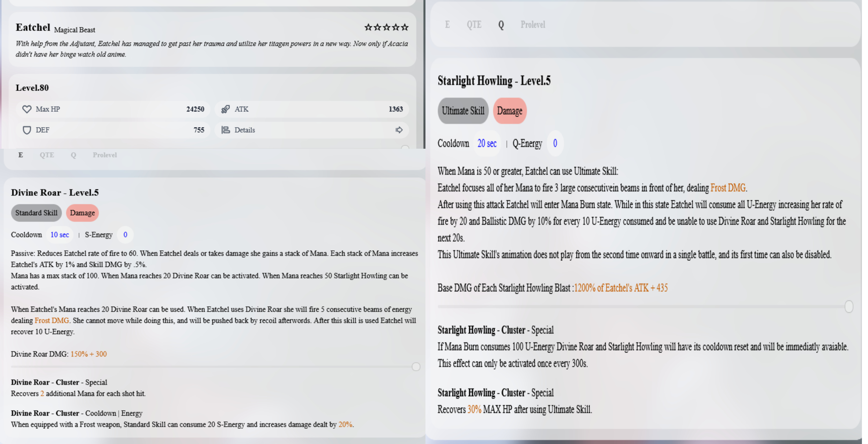Click the ATK rocket icon

pos(225,109)
